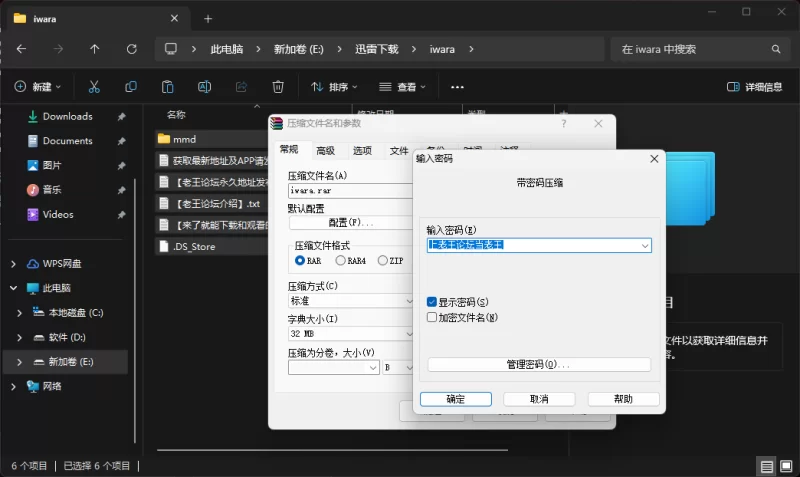
Task: Open a new Explorer tab
Action: (x=208, y=18)
